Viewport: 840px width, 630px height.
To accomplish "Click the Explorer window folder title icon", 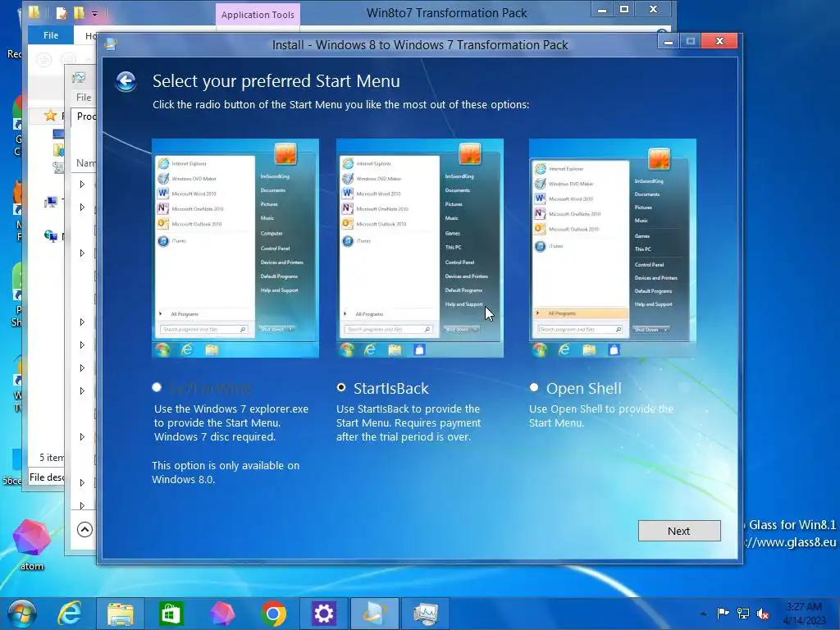I will (x=34, y=11).
